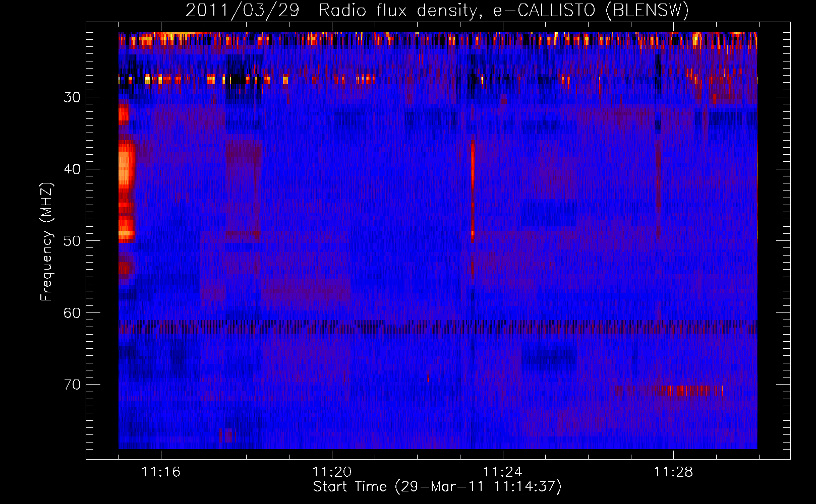Click the '11:28' time tick label
Viewport: 816px width, 504px height.
tap(674, 472)
